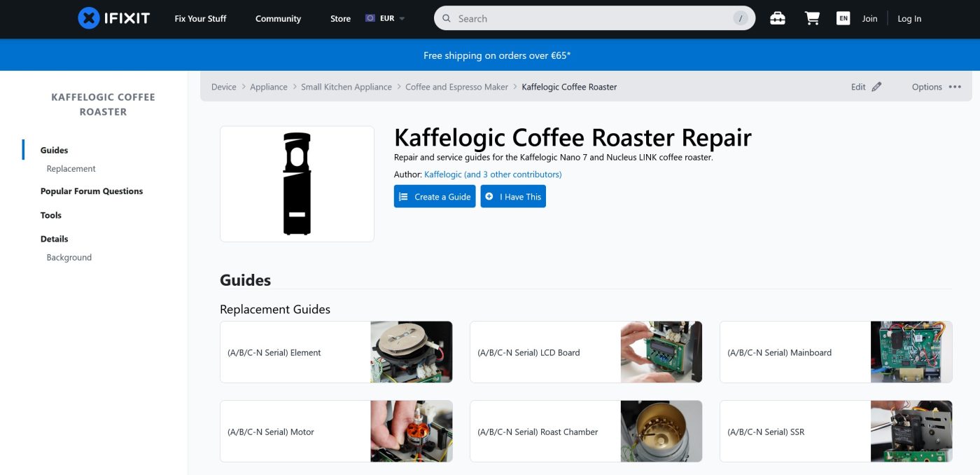Screen dimensions: 980x475
Task: Open the repair toolbox icon in header
Action: coord(777,19)
